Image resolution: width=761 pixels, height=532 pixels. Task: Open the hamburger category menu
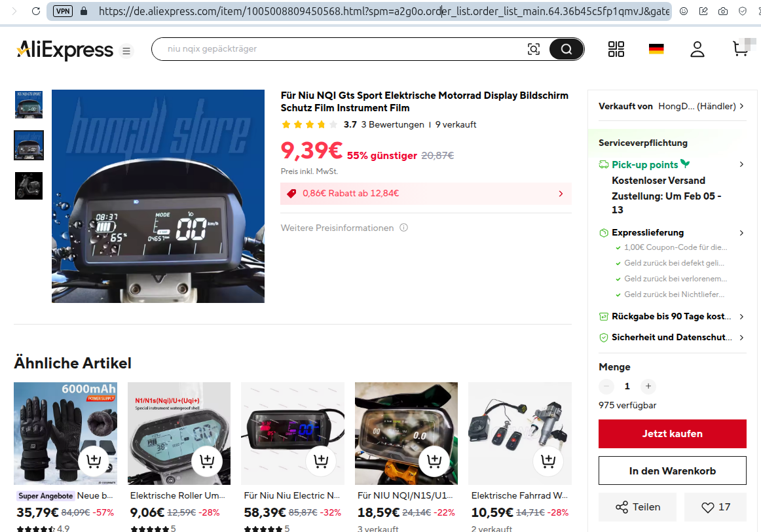tap(126, 51)
